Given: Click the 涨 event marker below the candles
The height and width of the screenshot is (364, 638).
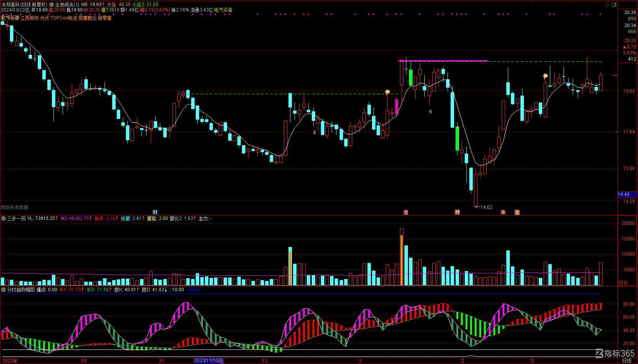Looking at the screenshot, I should coord(503,212).
